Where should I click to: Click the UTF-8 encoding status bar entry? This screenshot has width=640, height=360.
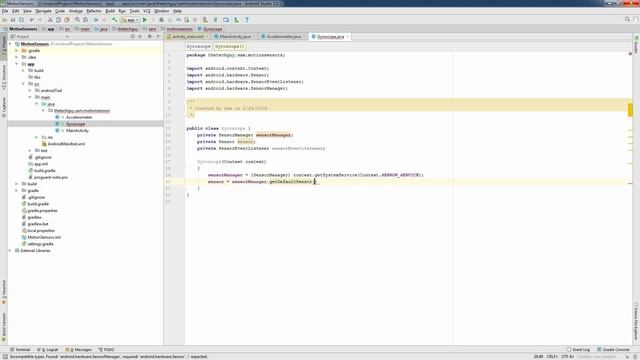pyautogui.click(x=567, y=357)
